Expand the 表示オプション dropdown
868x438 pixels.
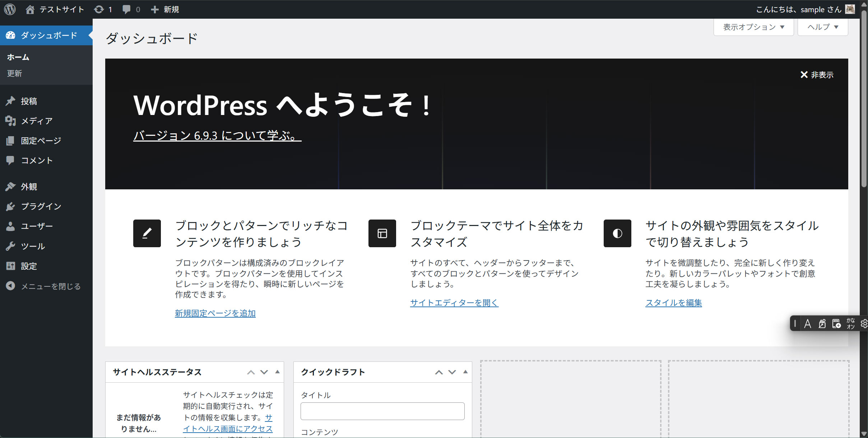click(x=753, y=27)
